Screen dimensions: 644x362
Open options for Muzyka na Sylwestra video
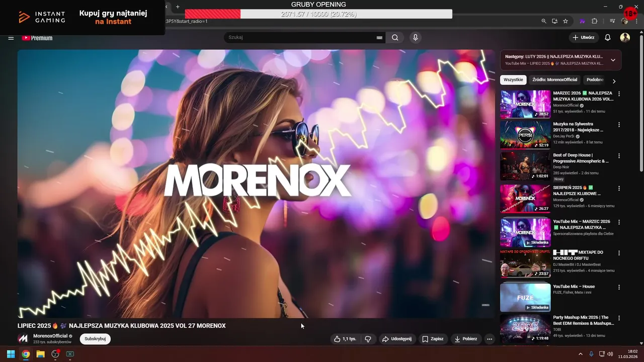pyautogui.click(x=619, y=125)
